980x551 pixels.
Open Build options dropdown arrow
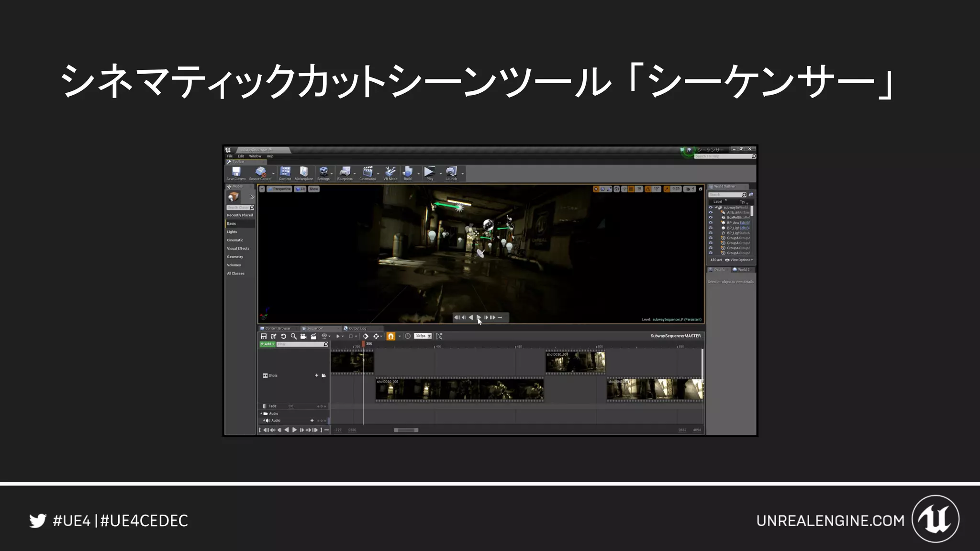click(x=418, y=174)
